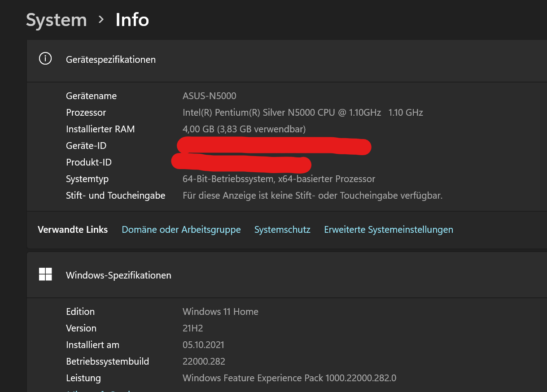Click the Prozessor label
547x392 pixels.
click(86, 113)
